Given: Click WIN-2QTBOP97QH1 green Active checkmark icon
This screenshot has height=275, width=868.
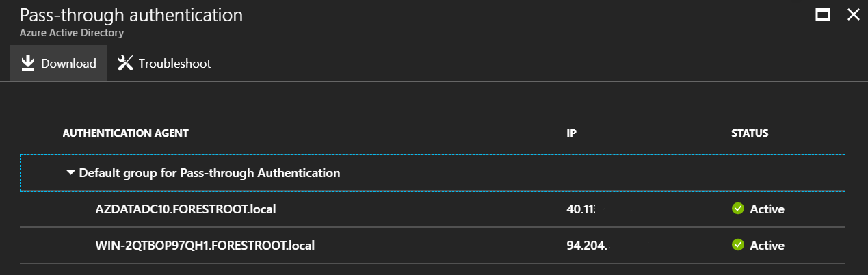Looking at the screenshot, I should 737,244.
